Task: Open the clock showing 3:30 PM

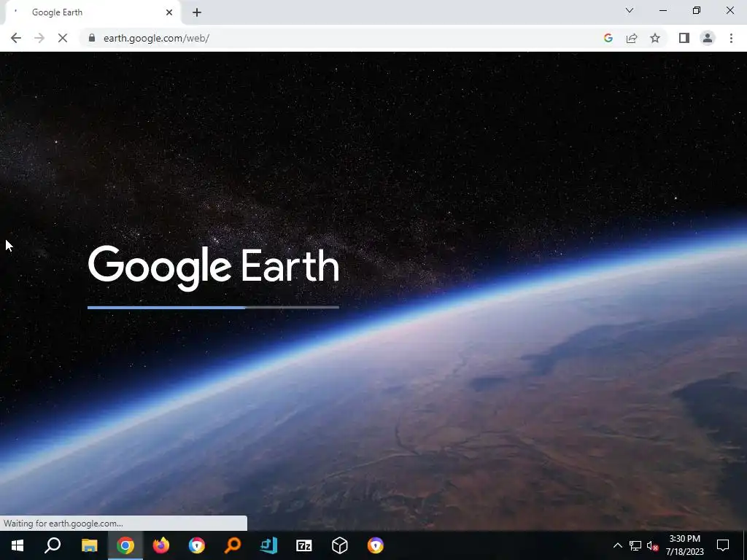Action: tap(684, 545)
